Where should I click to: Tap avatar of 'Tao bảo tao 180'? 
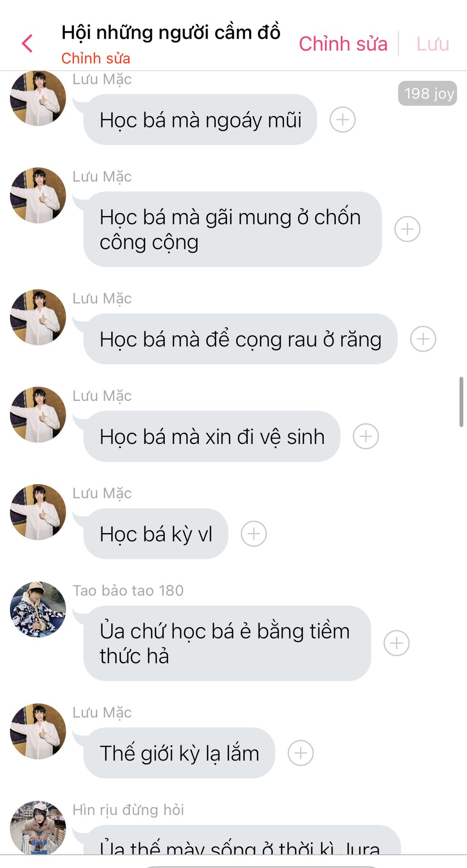point(38,609)
